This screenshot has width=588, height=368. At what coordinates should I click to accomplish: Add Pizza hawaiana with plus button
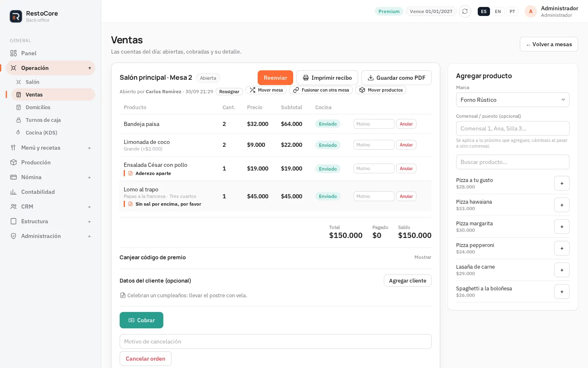point(562,205)
